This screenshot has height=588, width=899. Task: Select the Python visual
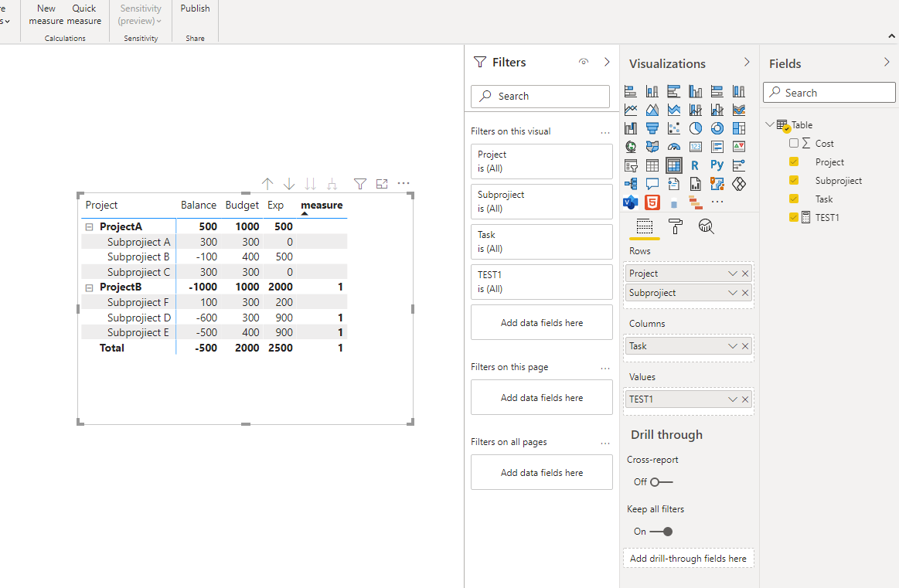[717, 165]
